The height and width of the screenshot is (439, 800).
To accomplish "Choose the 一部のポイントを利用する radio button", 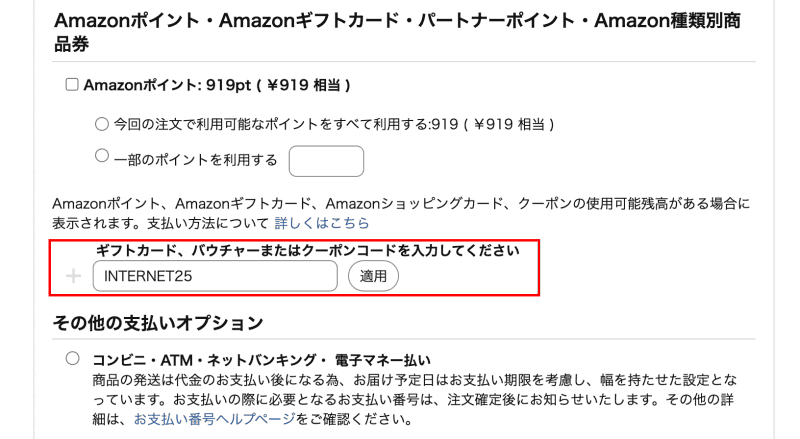I will click(x=101, y=156).
